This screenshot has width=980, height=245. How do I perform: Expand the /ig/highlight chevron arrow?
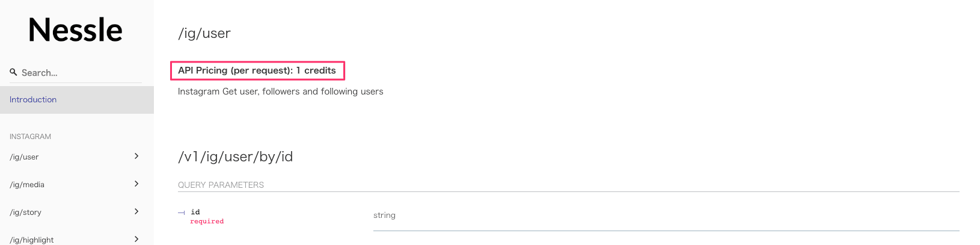136,239
